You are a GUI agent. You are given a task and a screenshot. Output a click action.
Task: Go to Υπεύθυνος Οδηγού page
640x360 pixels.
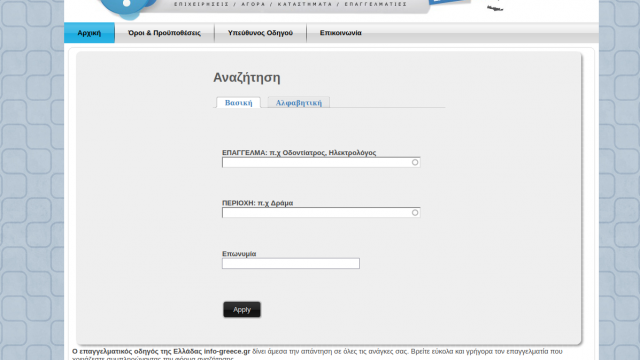point(260,33)
